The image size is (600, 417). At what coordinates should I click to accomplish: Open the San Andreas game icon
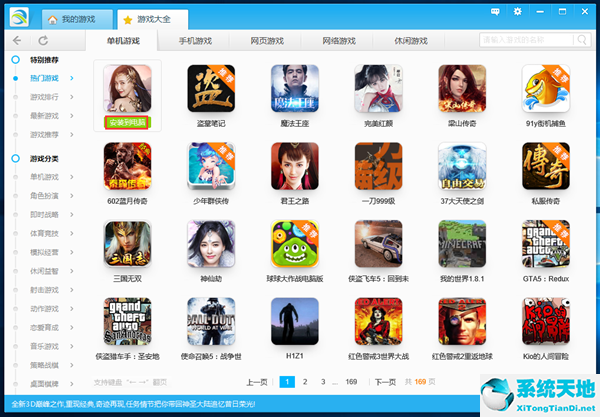[x=127, y=321]
